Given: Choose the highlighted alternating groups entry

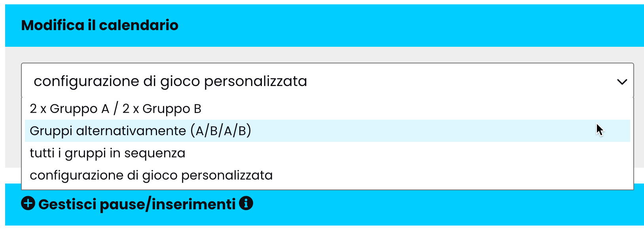Looking at the screenshot, I should [140, 131].
